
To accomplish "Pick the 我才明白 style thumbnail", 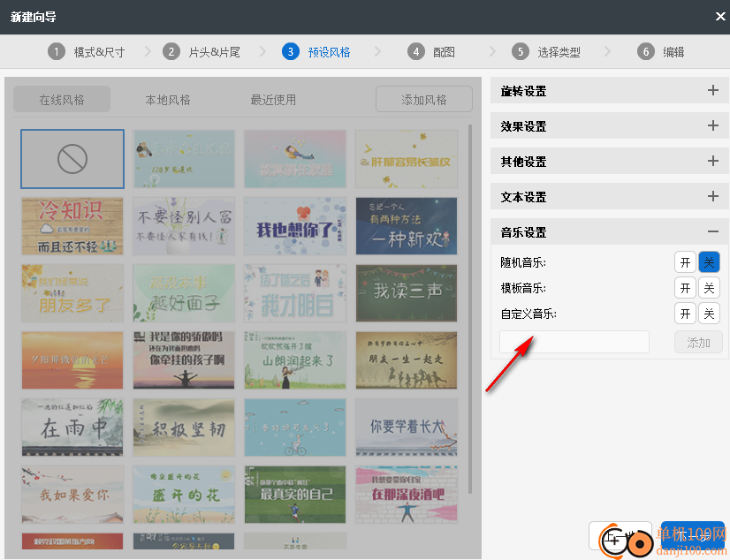I will coord(295,293).
